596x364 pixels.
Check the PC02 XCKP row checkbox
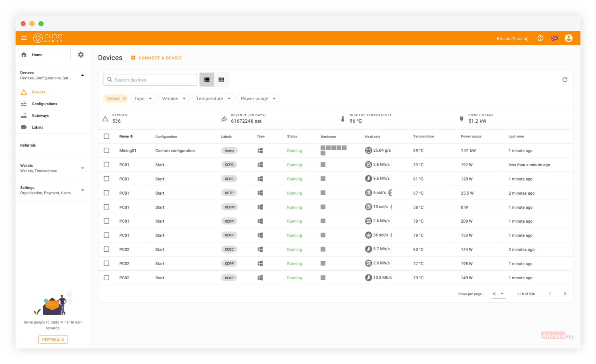(107, 278)
